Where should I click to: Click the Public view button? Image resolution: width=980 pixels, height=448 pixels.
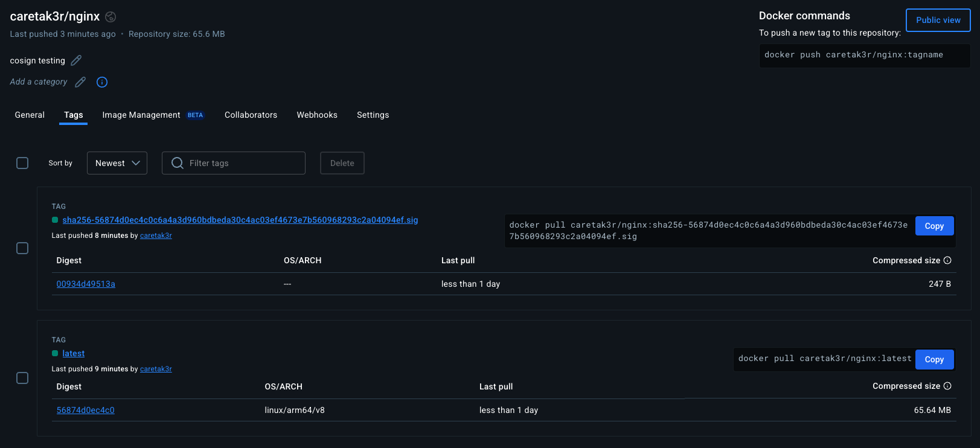[938, 20]
